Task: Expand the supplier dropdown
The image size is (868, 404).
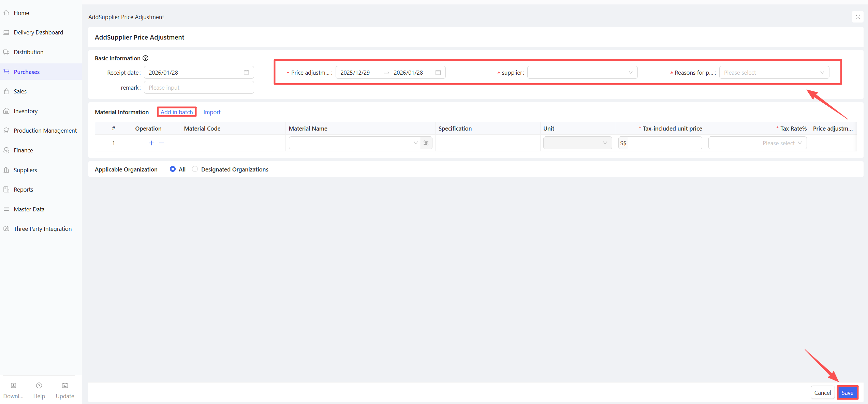Action: [x=582, y=73]
